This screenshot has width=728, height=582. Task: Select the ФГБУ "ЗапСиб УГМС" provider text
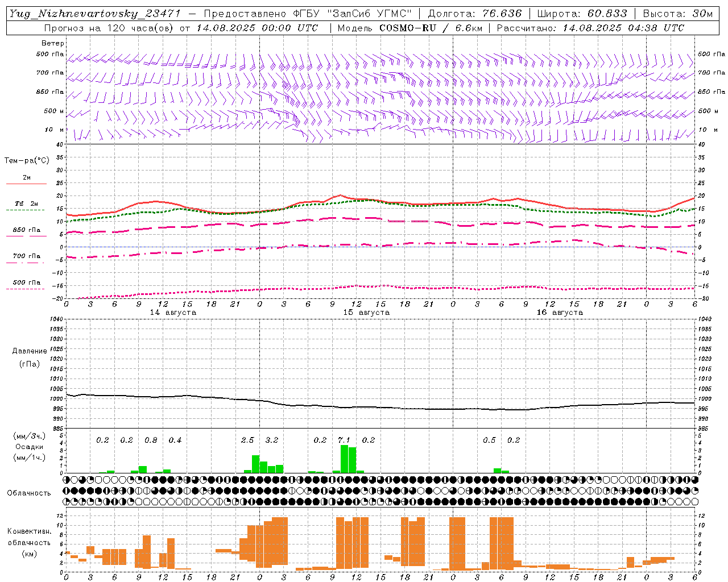point(353,14)
